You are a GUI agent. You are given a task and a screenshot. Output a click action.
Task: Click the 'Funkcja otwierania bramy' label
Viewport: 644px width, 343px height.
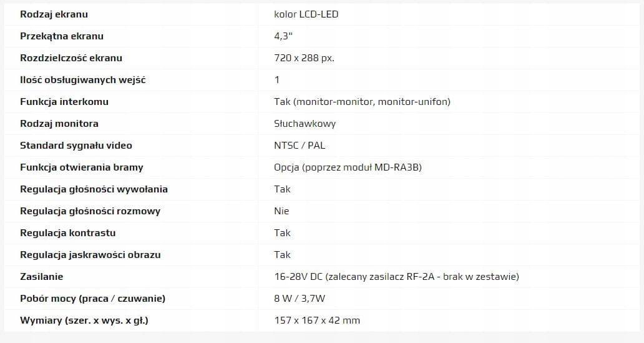click(x=82, y=167)
